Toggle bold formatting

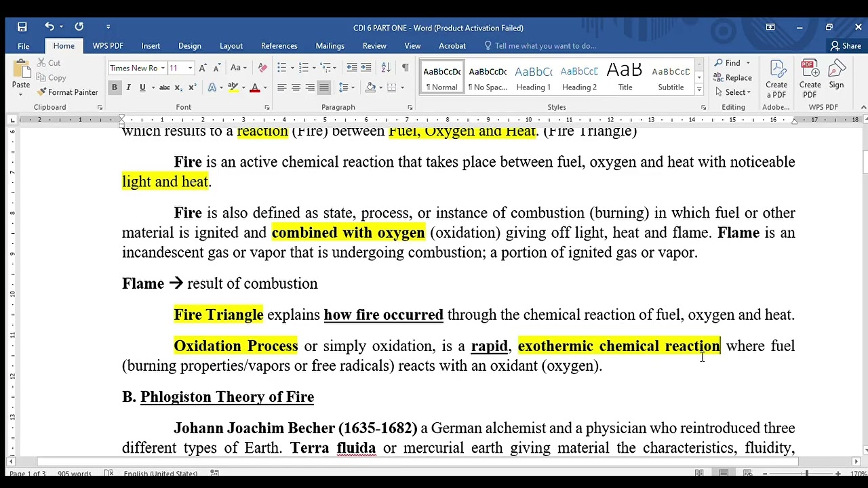[115, 87]
